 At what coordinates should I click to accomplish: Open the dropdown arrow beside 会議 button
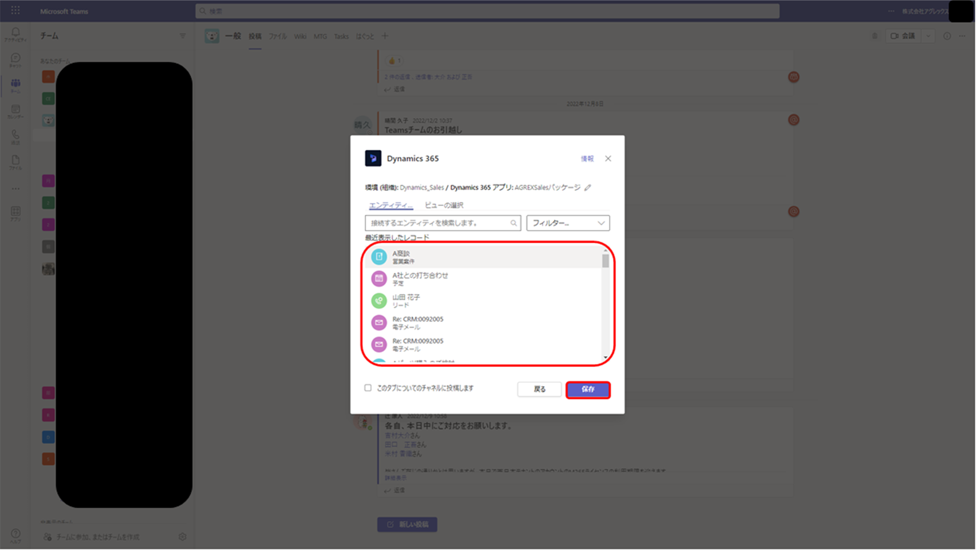tap(929, 36)
